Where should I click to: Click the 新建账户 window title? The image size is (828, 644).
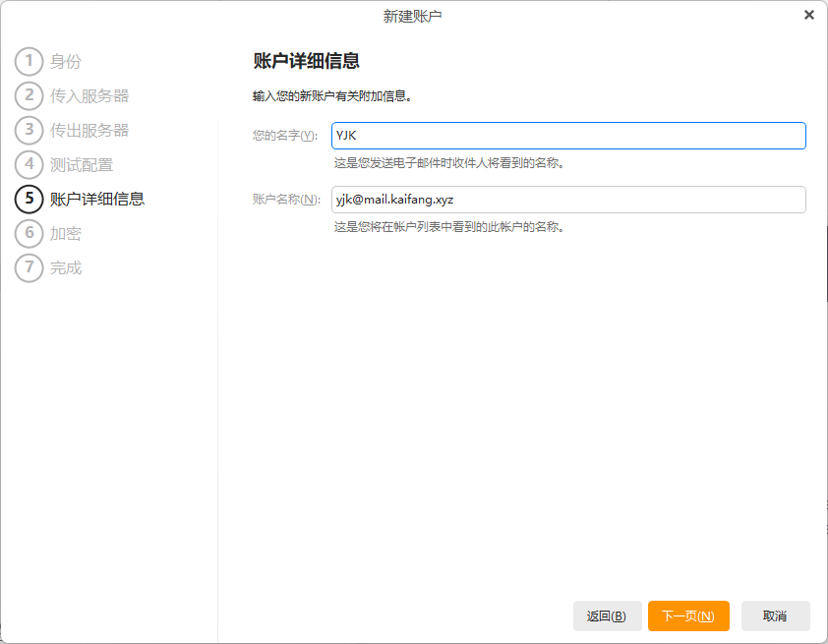[x=412, y=17]
